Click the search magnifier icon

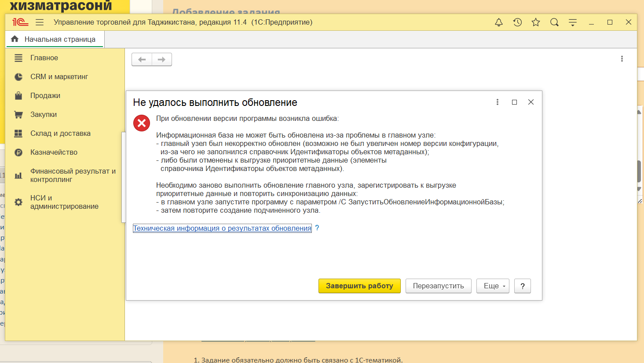(x=554, y=22)
